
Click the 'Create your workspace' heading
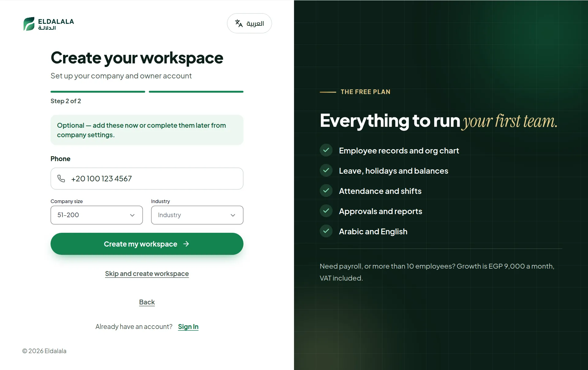click(137, 58)
